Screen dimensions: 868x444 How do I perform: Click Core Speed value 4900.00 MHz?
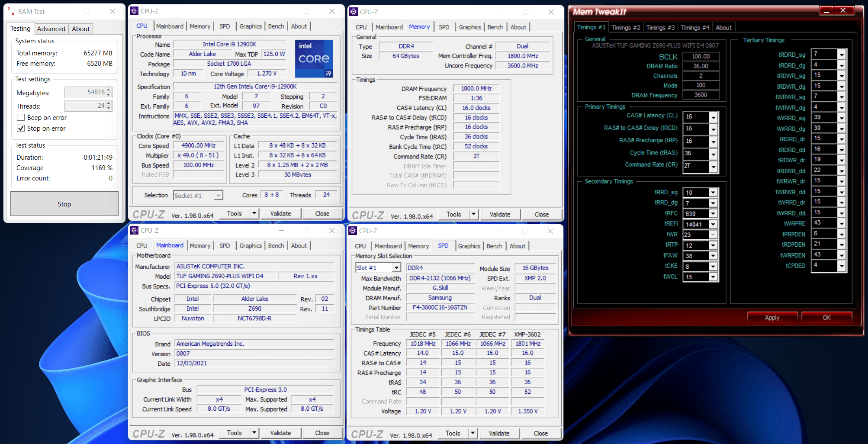click(x=198, y=145)
